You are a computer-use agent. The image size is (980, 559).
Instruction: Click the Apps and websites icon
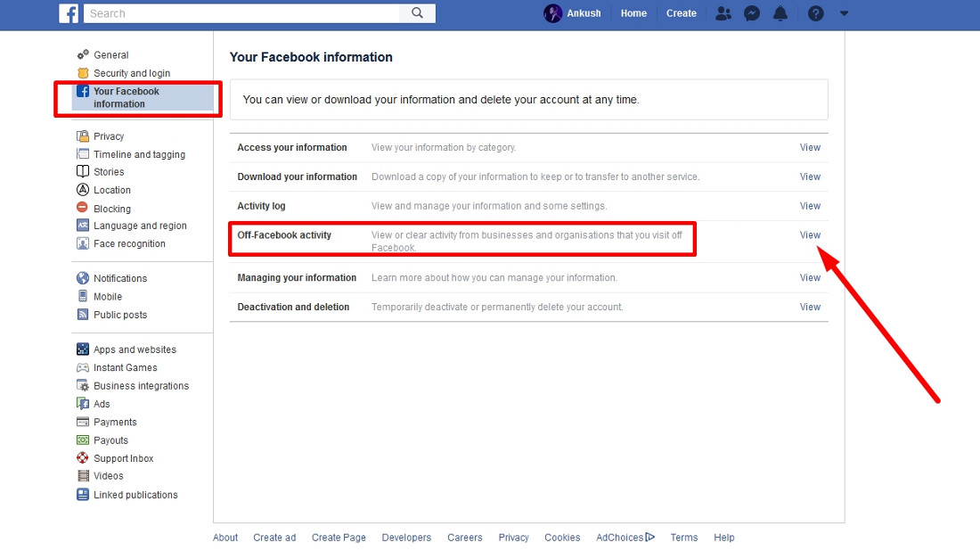(83, 349)
